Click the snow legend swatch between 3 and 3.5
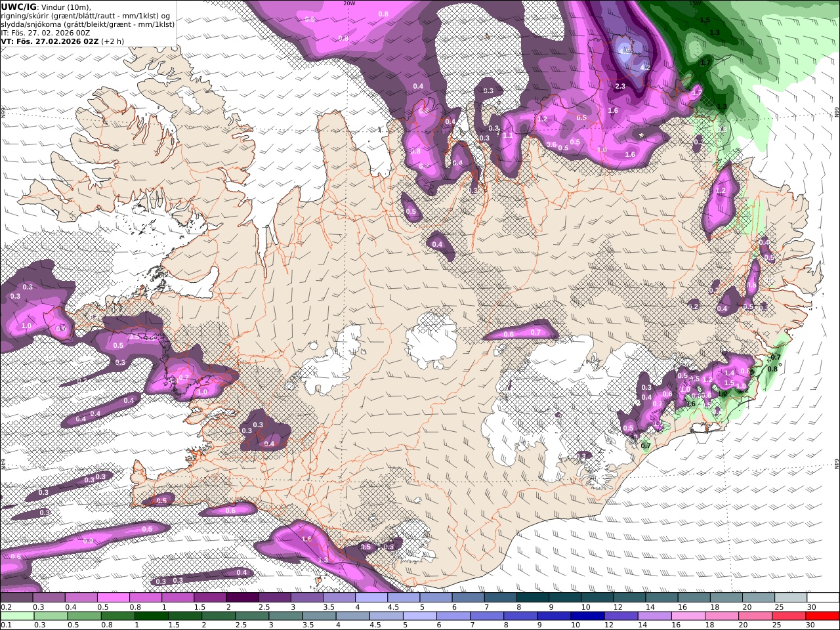The image size is (840, 630). coord(306,598)
